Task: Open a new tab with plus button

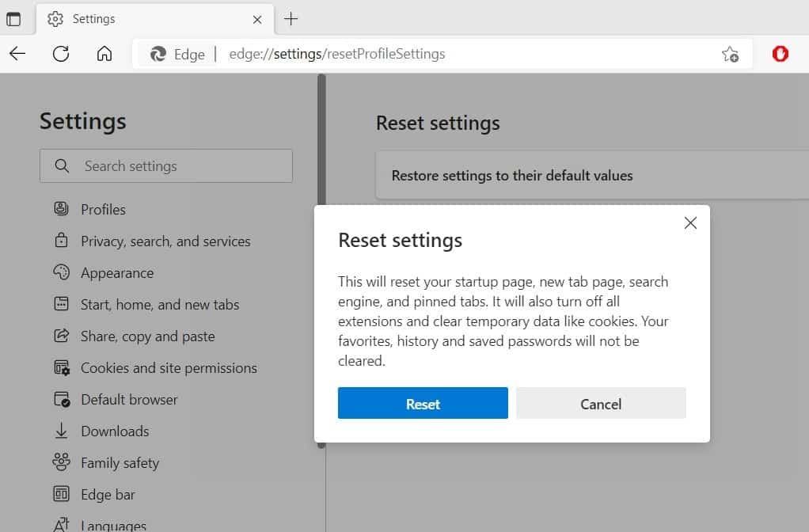Action: click(291, 19)
